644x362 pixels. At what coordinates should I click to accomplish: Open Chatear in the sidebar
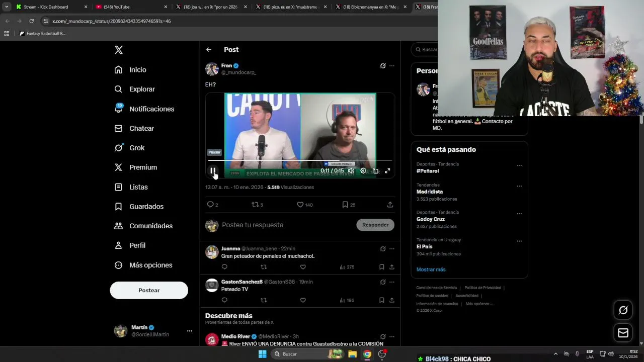134,128
